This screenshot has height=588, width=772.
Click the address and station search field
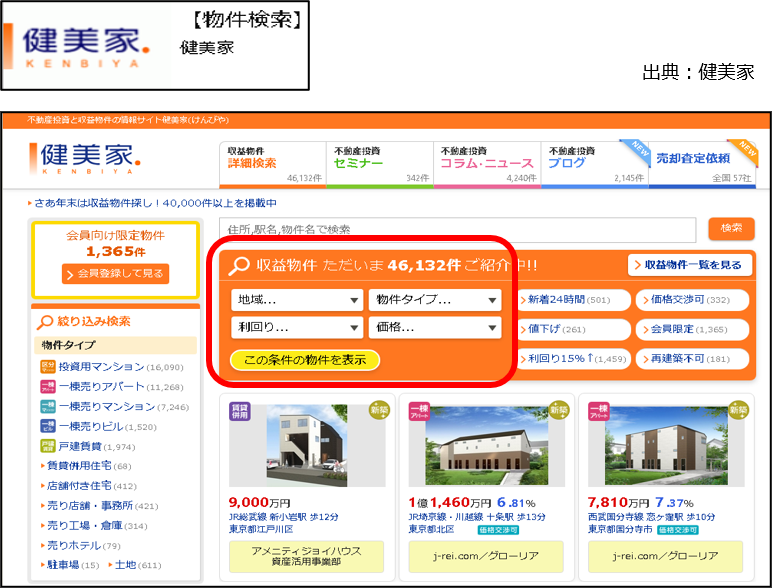pyautogui.click(x=457, y=230)
